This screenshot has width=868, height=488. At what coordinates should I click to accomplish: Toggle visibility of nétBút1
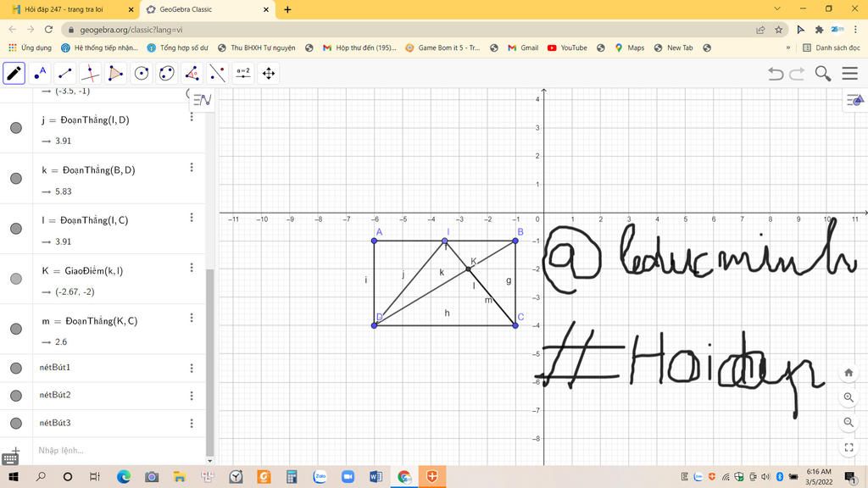[x=16, y=368]
